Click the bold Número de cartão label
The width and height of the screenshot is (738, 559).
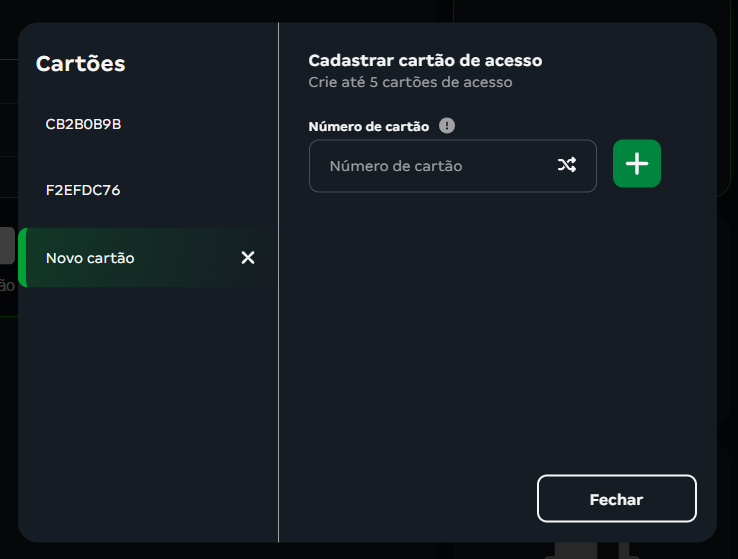(x=368, y=127)
